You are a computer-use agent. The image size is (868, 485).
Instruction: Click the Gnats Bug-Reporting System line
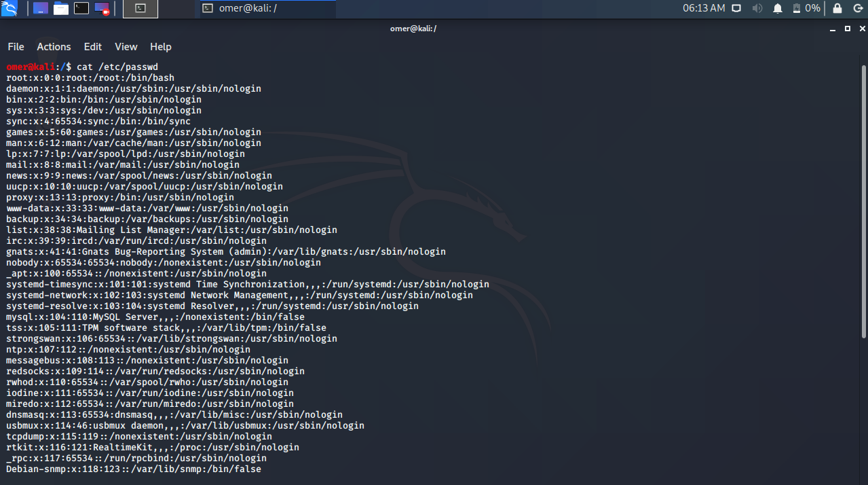(226, 251)
